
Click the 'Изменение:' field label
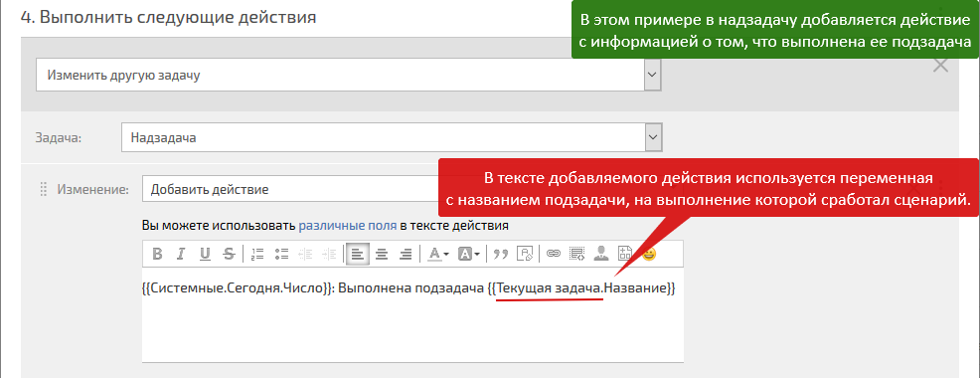coord(93,189)
